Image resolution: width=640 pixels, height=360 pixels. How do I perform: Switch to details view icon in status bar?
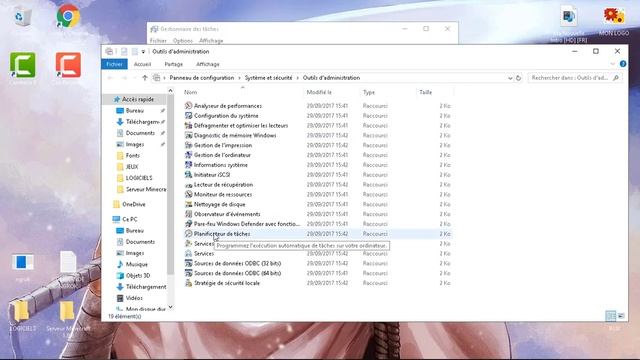click(x=611, y=316)
